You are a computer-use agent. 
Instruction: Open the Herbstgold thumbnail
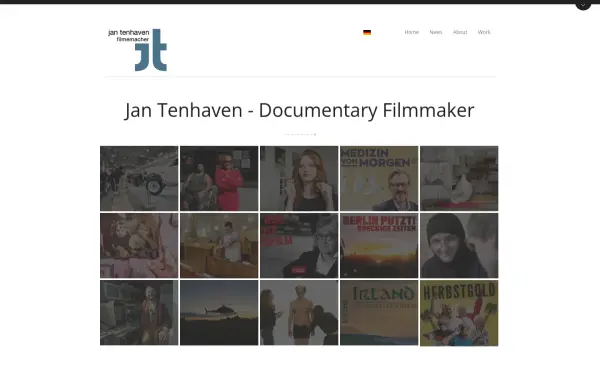[x=459, y=313]
